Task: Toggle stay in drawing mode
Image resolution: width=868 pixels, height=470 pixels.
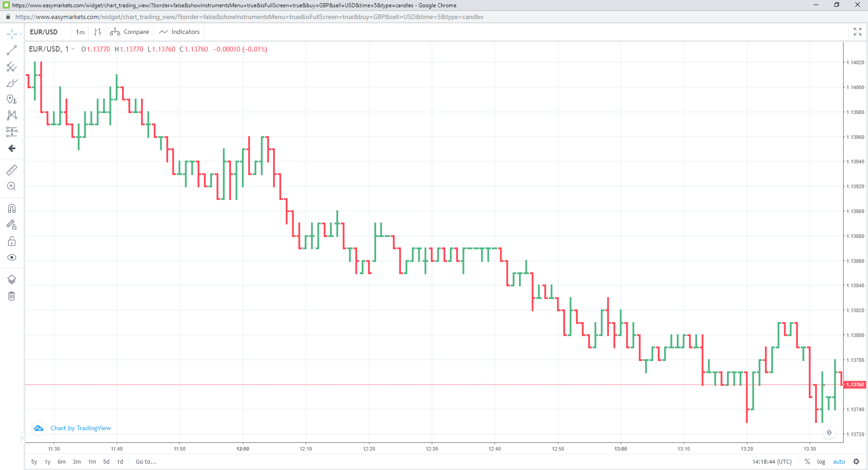Action: pyautogui.click(x=12, y=225)
